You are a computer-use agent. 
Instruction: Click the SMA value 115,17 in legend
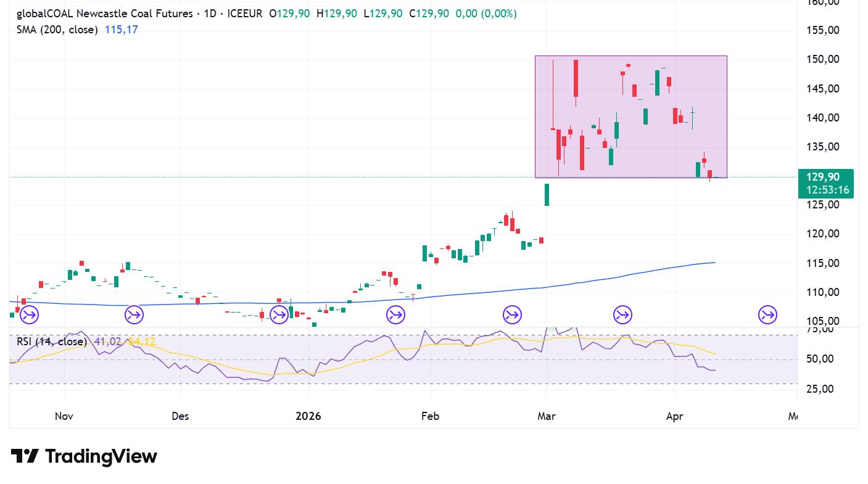121,30
